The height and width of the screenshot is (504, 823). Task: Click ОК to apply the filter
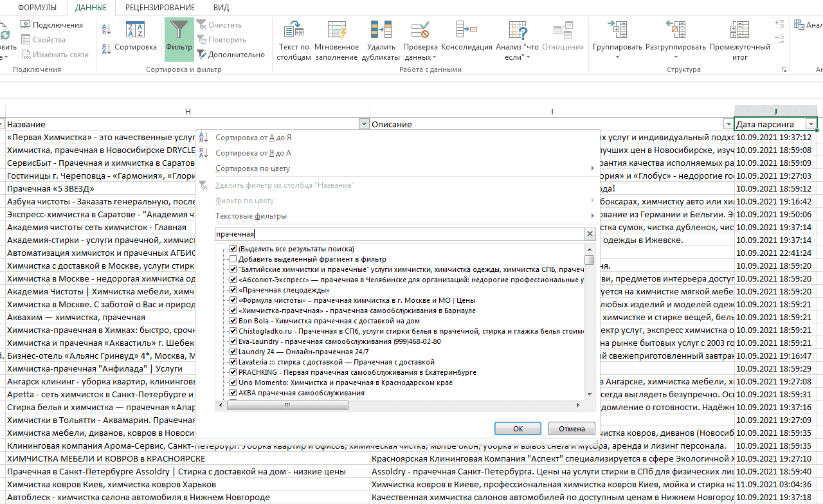coord(518,429)
